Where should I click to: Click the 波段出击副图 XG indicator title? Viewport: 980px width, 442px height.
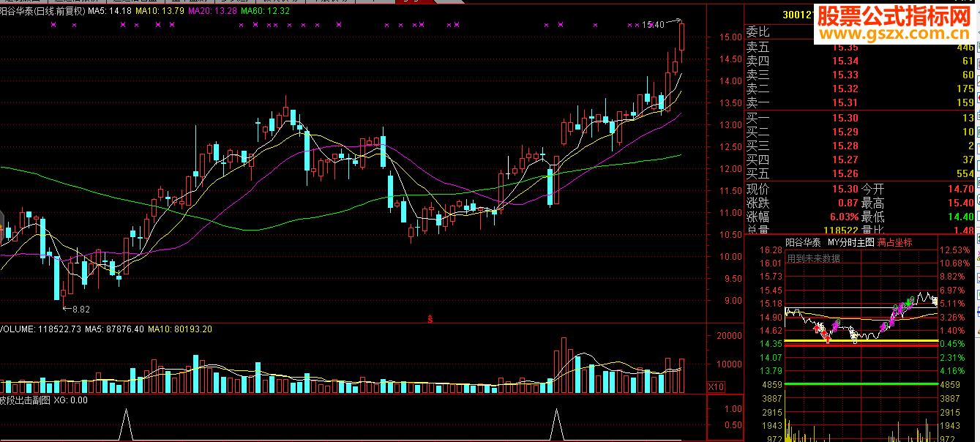point(43,400)
